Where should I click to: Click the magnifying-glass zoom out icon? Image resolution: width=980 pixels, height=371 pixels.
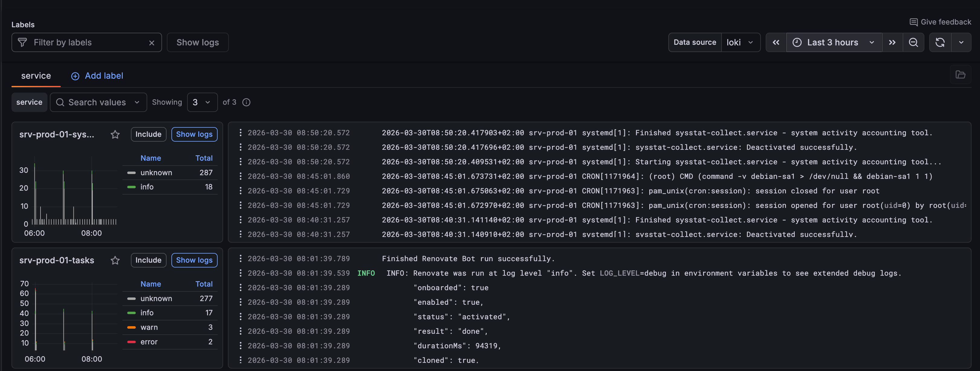914,42
